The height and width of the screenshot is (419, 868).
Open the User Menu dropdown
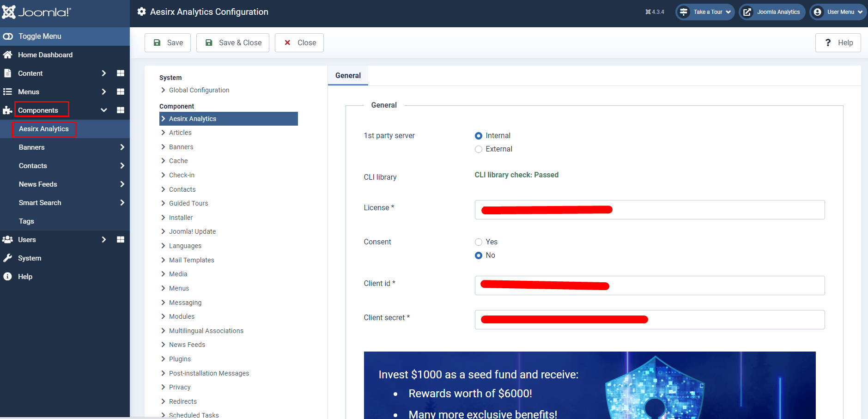click(838, 12)
